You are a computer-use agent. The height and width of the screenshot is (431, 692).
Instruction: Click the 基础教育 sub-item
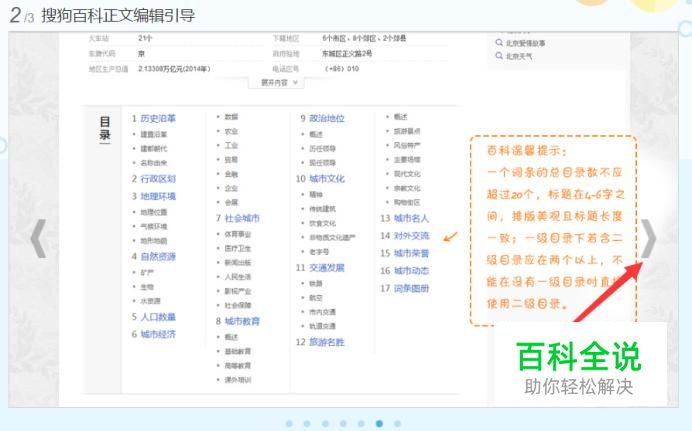click(x=238, y=351)
